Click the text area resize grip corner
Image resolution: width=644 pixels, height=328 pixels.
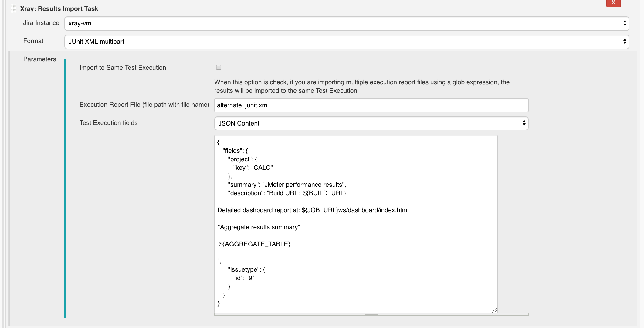494,310
